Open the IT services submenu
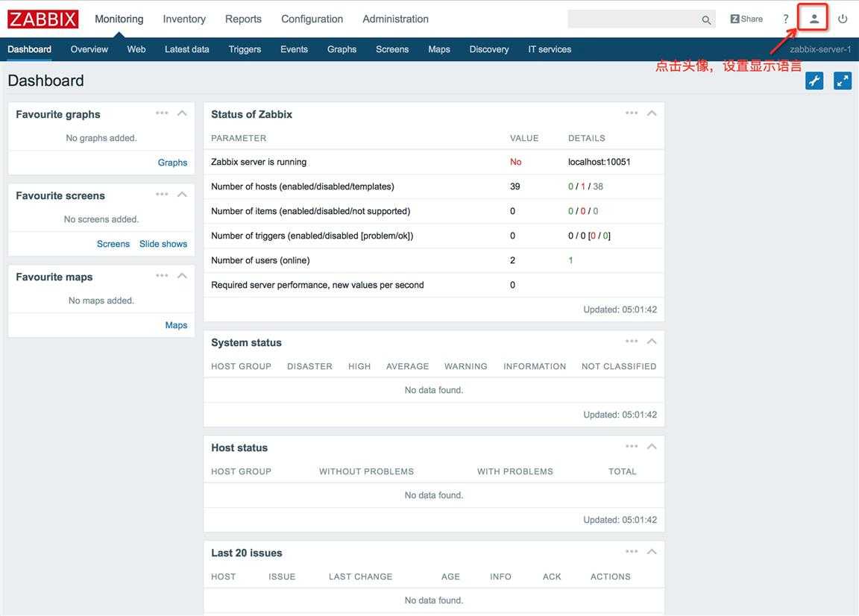 [x=550, y=49]
